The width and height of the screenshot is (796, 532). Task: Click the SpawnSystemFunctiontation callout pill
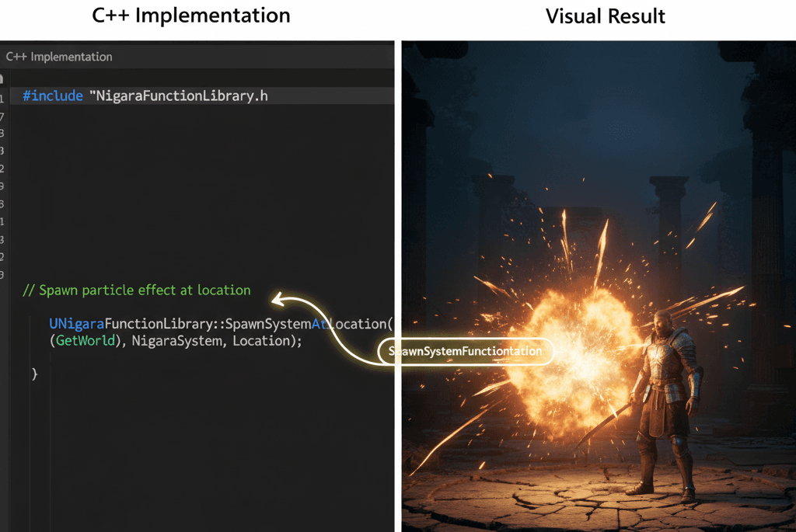coord(465,351)
